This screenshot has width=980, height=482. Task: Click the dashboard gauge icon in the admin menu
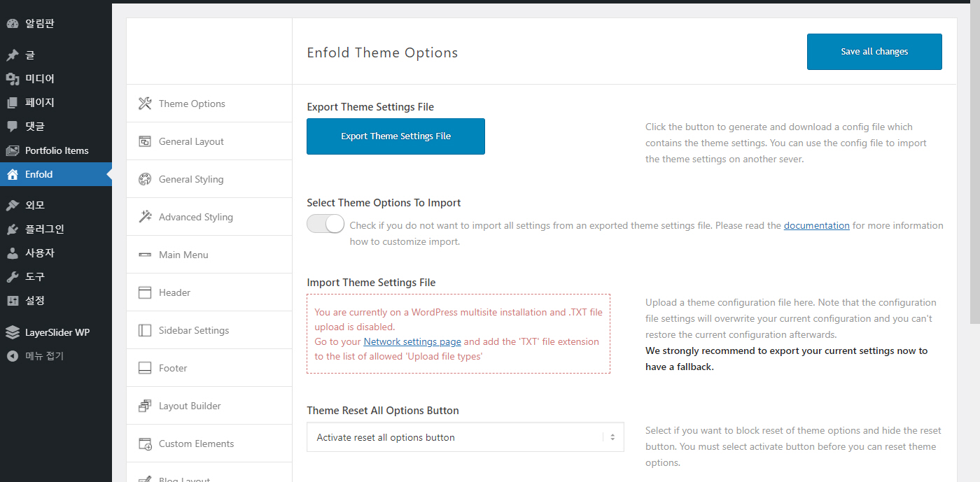point(13,24)
